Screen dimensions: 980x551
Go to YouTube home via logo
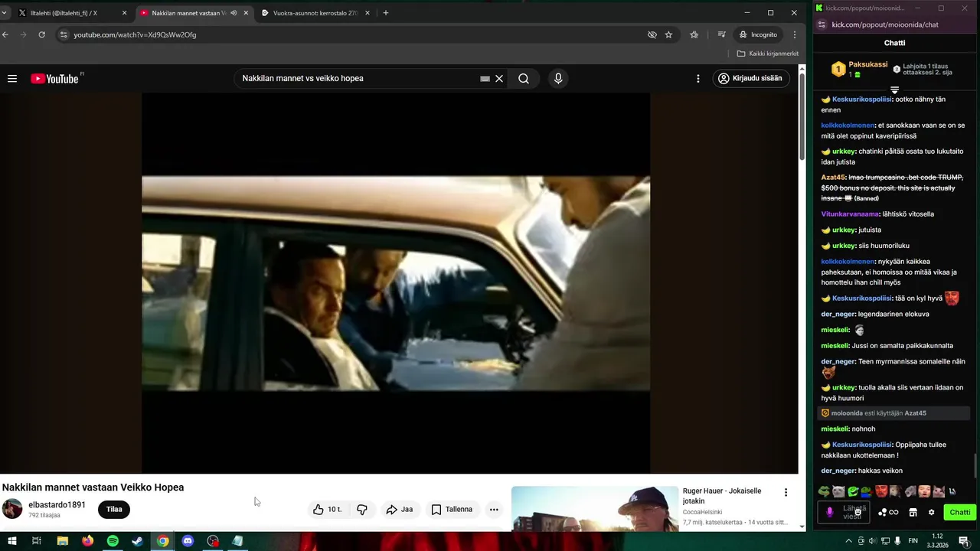point(54,78)
